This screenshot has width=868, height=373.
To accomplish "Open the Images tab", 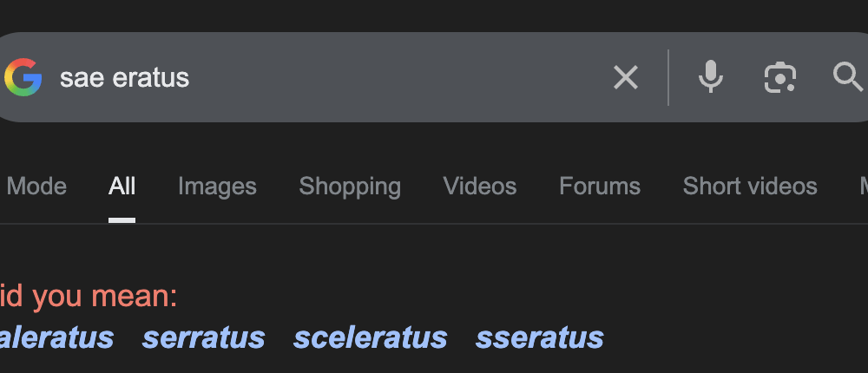I will click(x=217, y=186).
